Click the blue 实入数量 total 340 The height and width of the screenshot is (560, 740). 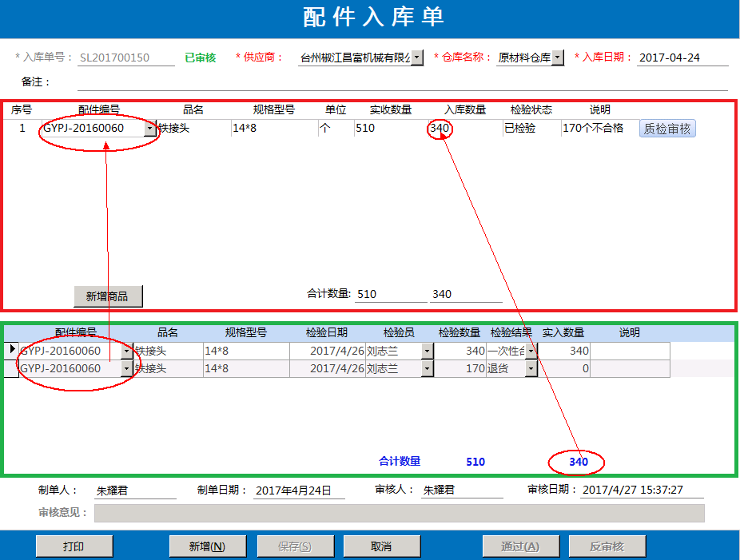point(578,462)
